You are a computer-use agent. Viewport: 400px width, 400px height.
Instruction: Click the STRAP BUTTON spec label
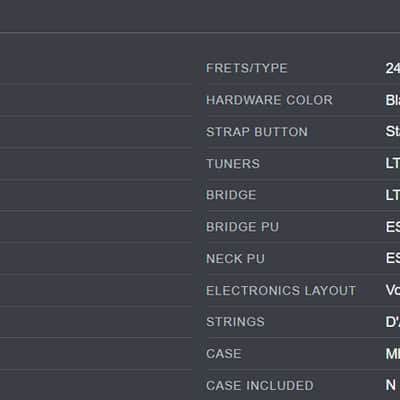coord(257,132)
